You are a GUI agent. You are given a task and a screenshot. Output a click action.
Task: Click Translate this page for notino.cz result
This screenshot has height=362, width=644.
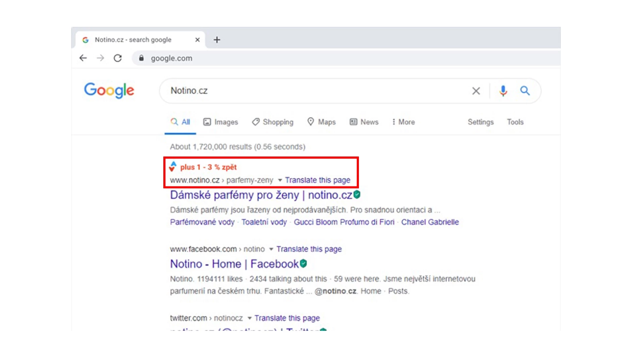click(x=318, y=180)
